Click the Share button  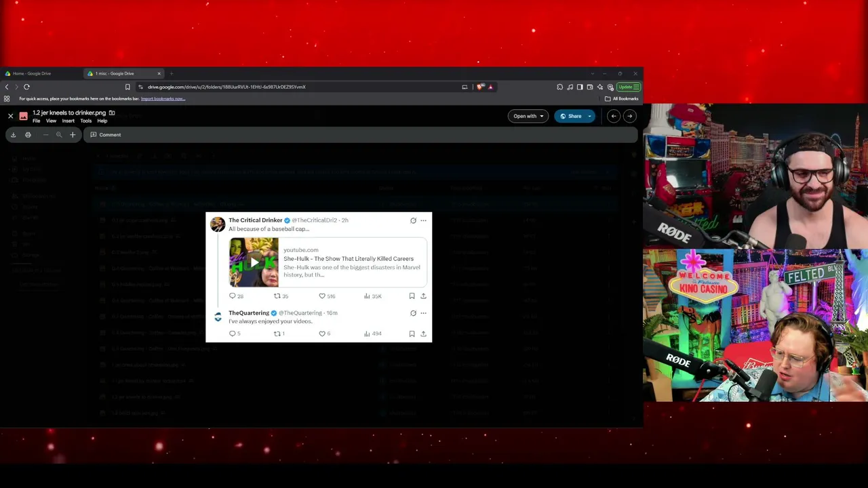570,116
